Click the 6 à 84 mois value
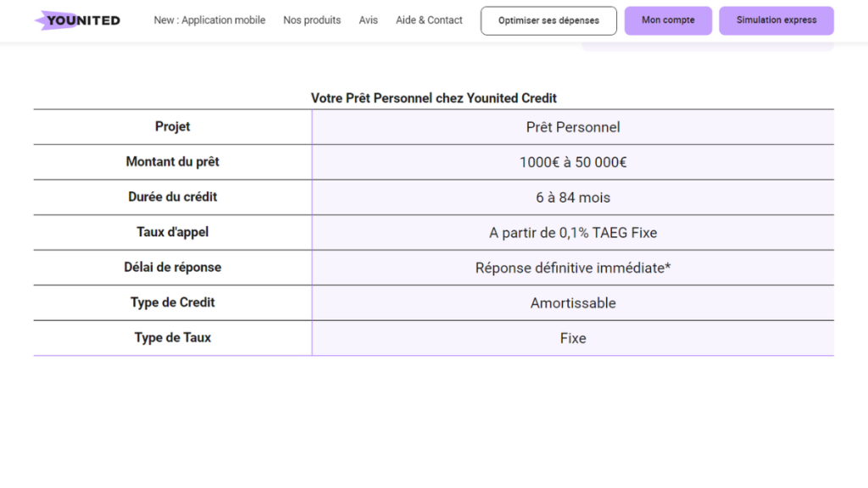The width and height of the screenshot is (868, 488). pos(573,198)
